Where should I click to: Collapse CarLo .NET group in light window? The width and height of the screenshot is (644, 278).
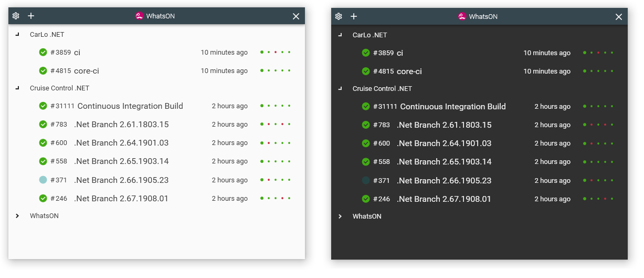pyautogui.click(x=17, y=34)
